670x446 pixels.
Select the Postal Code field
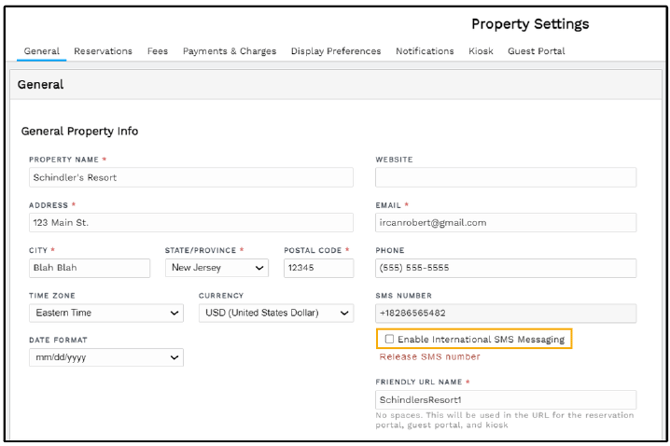(318, 268)
